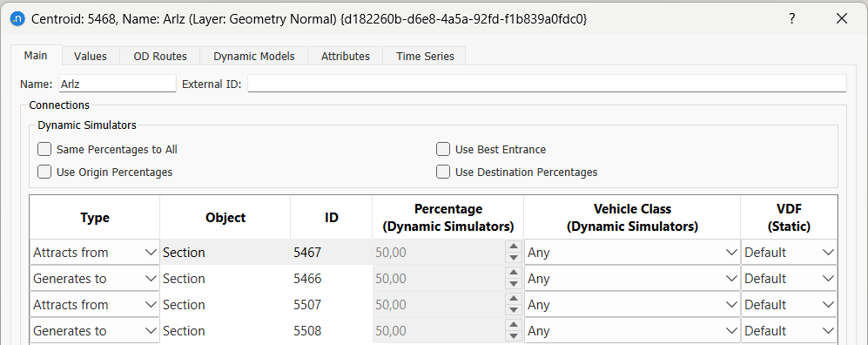Click Object cell Section in row 5466
The image size is (868, 345).
point(225,279)
